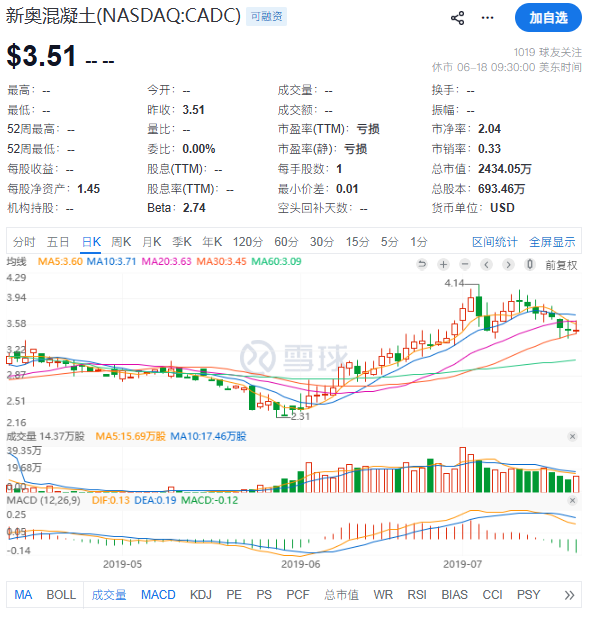Switch to the 周K weekly chart tab
The height and width of the screenshot is (617, 590).
point(121,242)
